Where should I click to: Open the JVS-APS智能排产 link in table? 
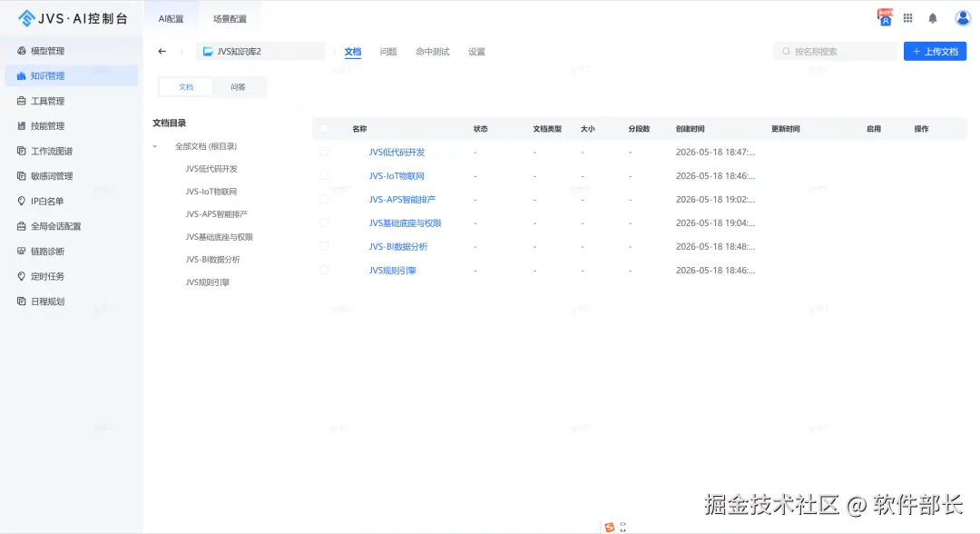coord(402,200)
